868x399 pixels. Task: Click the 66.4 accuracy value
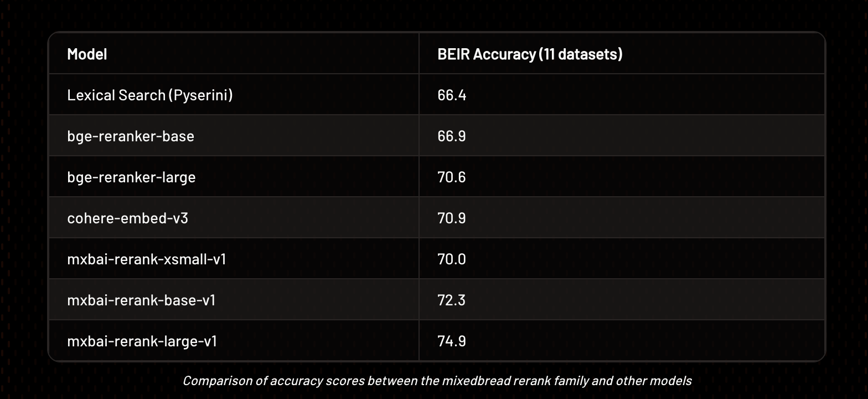click(452, 95)
